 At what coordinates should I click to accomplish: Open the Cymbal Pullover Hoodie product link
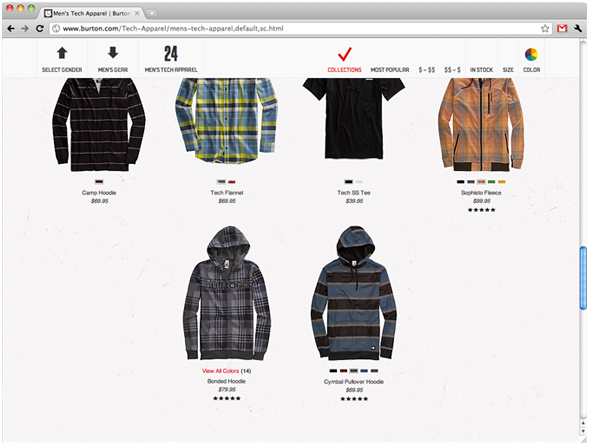(354, 382)
